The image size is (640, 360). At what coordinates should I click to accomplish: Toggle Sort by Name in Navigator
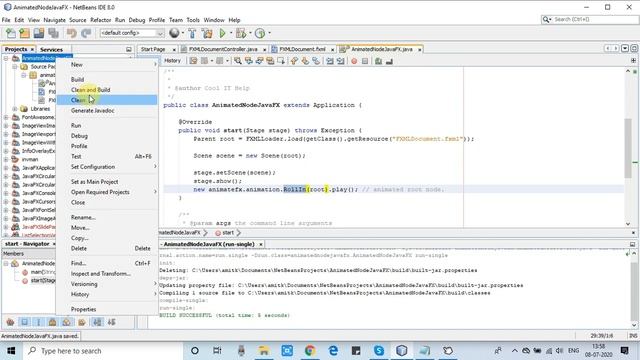point(97,322)
